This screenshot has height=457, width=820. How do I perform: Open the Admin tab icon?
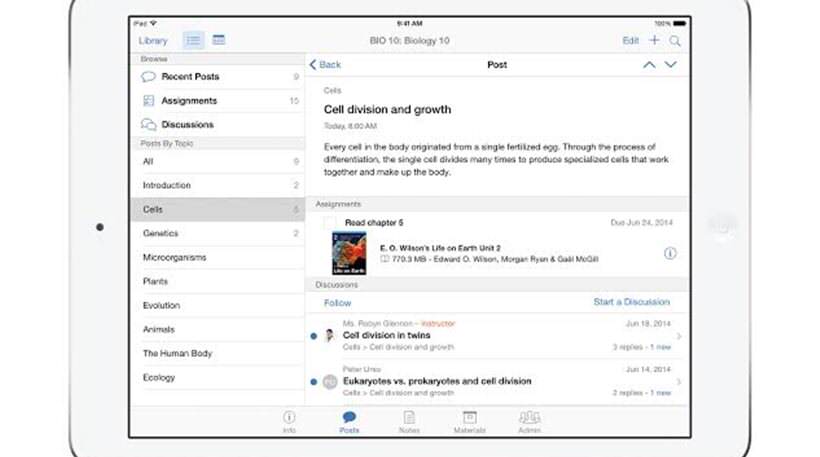(529, 420)
